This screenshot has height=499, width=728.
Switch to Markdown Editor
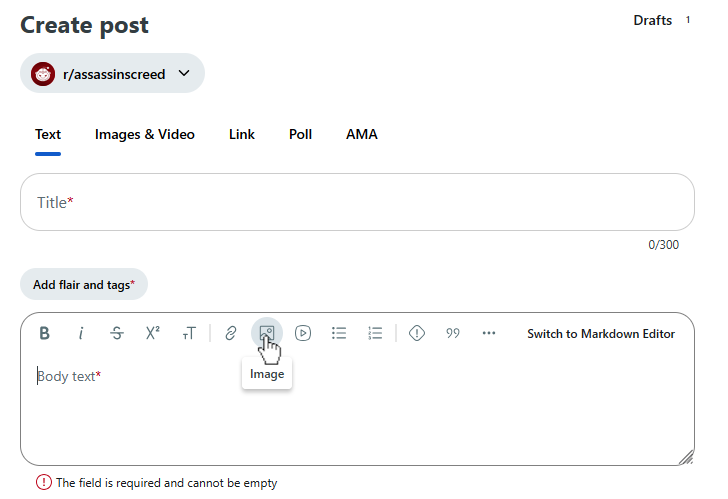[x=601, y=334]
